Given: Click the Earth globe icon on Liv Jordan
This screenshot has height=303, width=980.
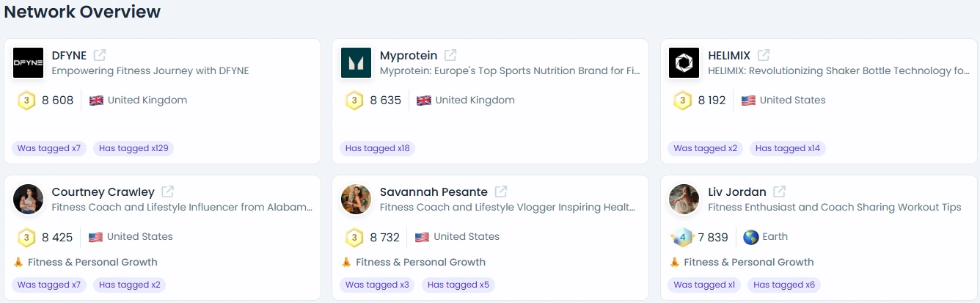Looking at the screenshot, I should 750,237.
